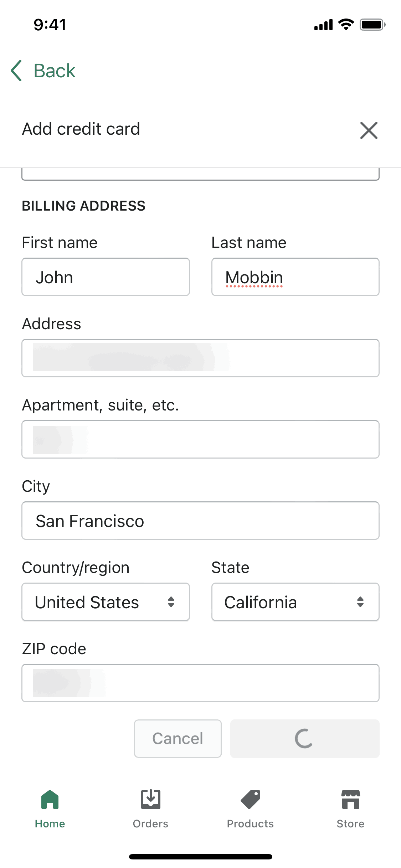The width and height of the screenshot is (401, 868).
Task: Tap the battery status icon
Action: (372, 25)
